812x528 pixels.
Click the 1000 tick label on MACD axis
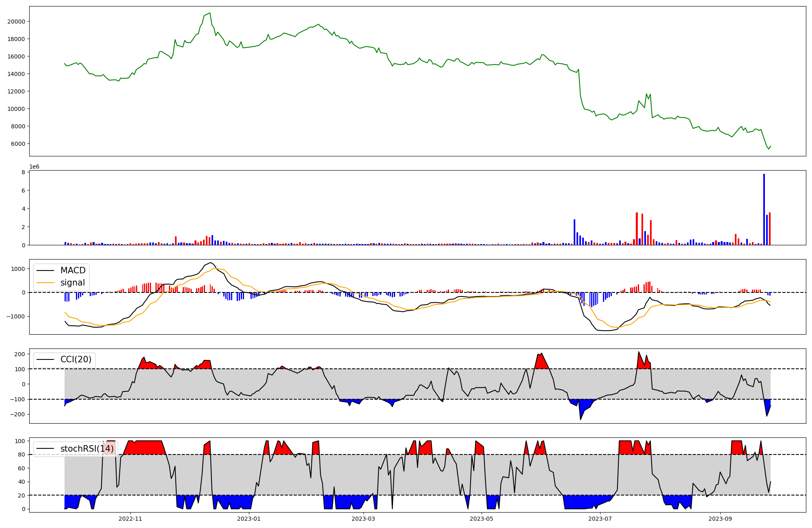point(17,269)
